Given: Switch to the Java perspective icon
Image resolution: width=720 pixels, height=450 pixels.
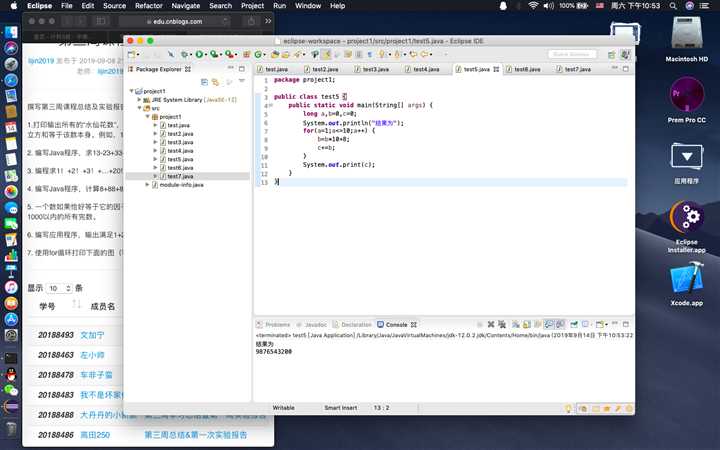Looking at the screenshot, I should [x=625, y=55].
